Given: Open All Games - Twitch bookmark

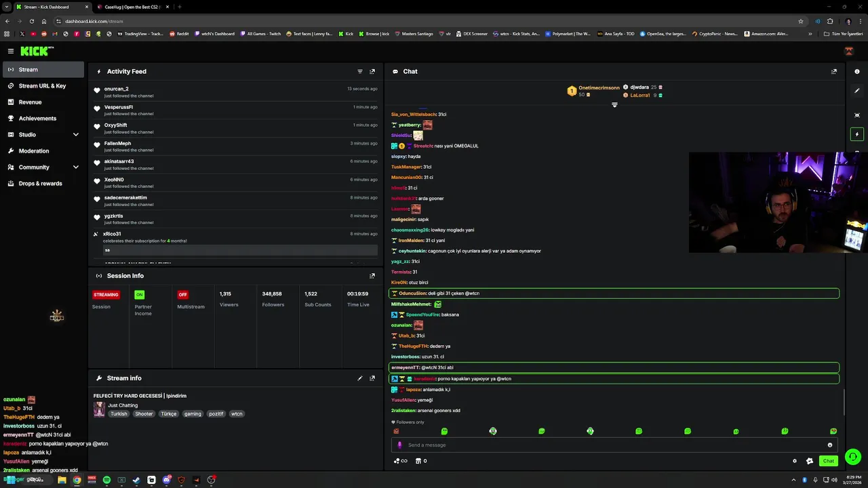Looking at the screenshot, I should click(x=260, y=33).
